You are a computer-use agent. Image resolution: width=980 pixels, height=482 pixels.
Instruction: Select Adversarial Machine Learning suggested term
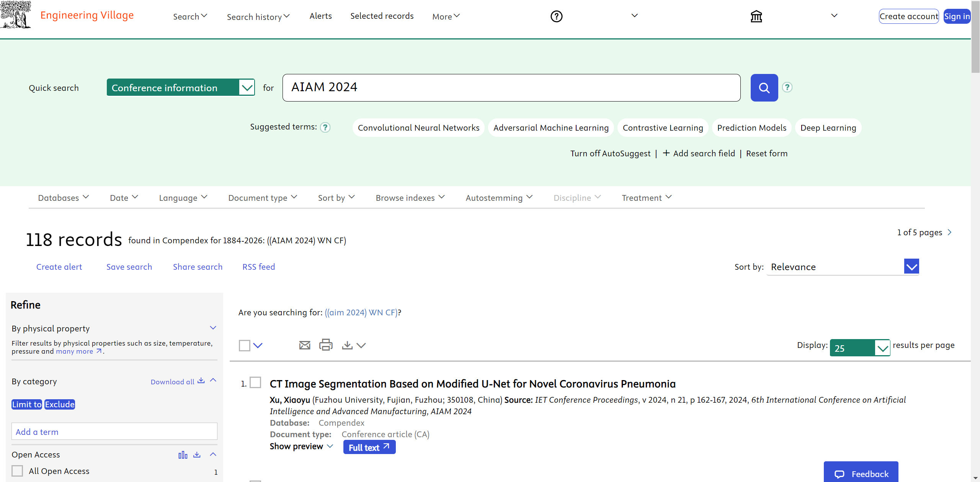pos(551,128)
